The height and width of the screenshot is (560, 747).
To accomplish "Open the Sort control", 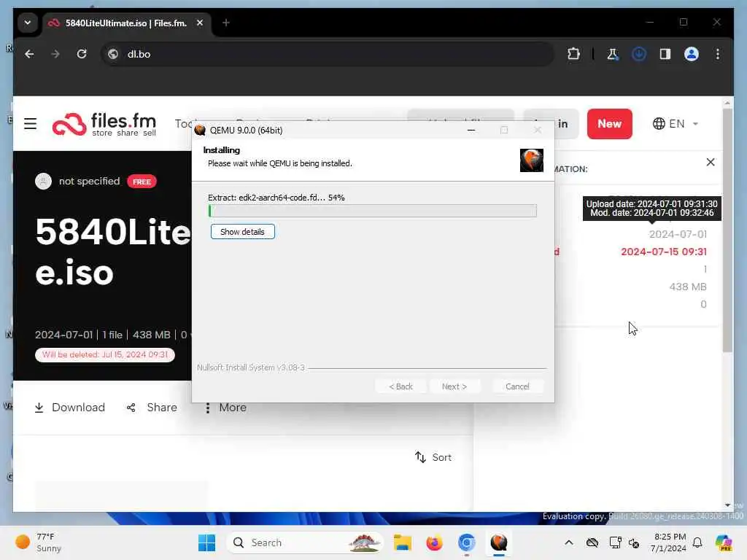I will [433, 457].
